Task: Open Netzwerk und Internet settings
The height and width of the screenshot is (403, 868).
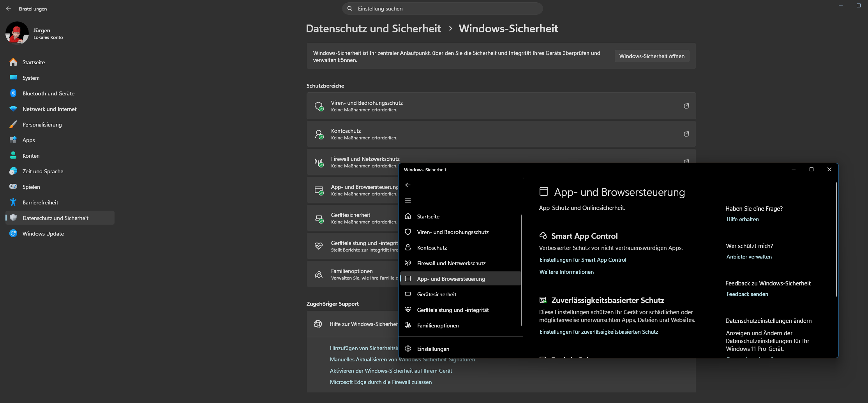Action: 60,109
